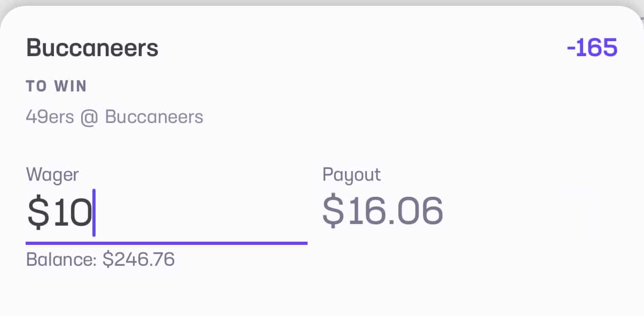Viewport: 644px width, 316px height.
Task: Tap the 49ers @ Buccaneers matchup text
Action: coord(114,117)
